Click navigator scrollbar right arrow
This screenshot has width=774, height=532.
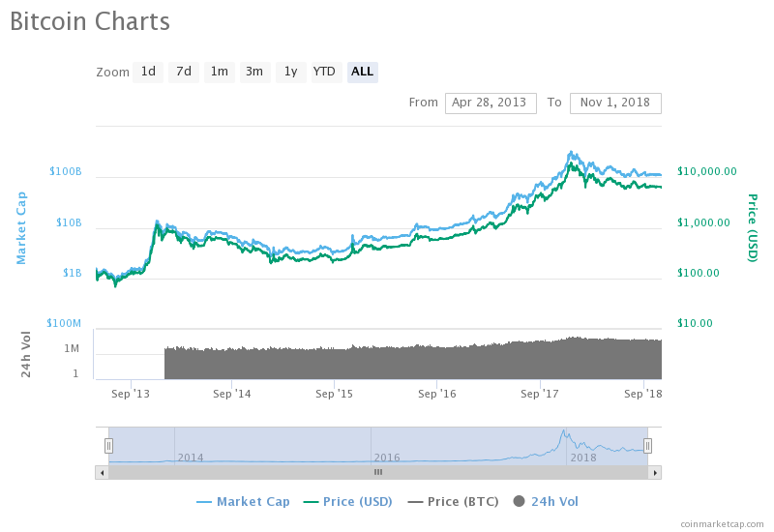pos(655,472)
